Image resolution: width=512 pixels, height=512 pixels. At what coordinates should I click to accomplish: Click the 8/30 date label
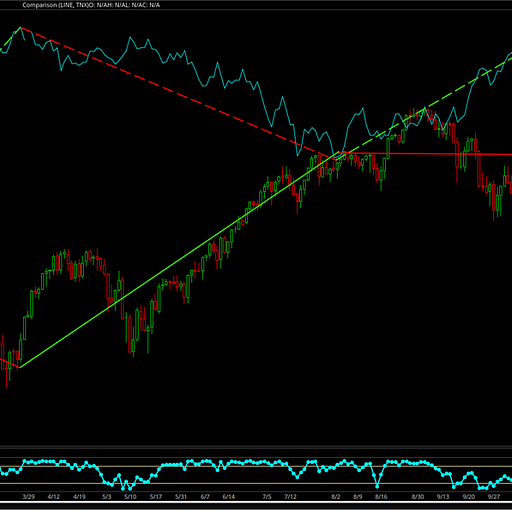[x=418, y=497]
